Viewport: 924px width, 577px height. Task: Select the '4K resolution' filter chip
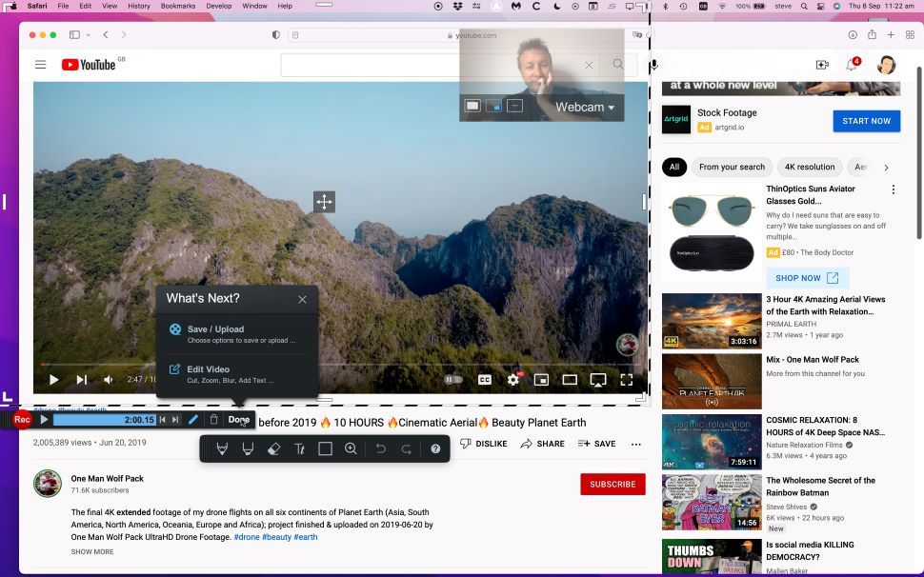pyautogui.click(x=810, y=167)
